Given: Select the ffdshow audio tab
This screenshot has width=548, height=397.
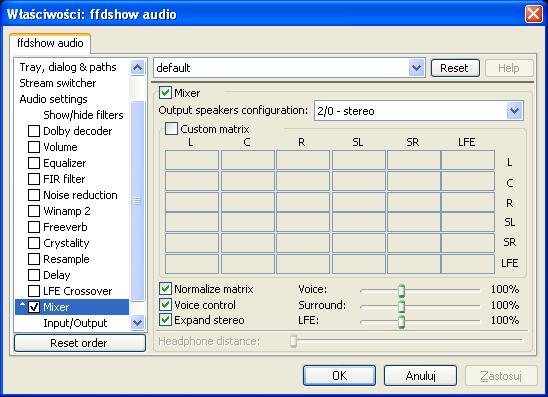Looking at the screenshot, I should 50,43.
